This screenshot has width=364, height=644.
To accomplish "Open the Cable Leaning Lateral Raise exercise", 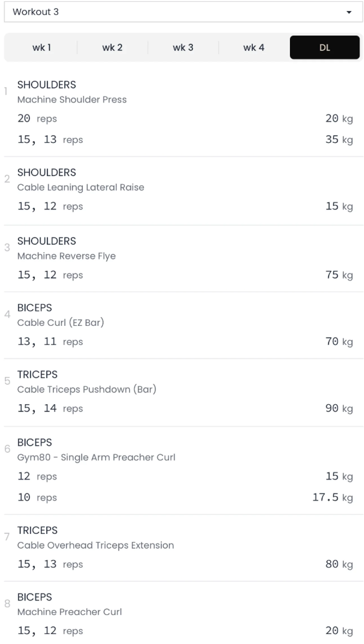I will pyautogui.click(x=81, y=187).
